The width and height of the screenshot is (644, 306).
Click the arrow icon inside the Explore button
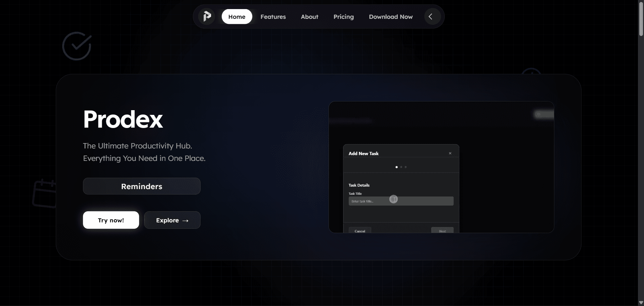[x=185, y=220]
